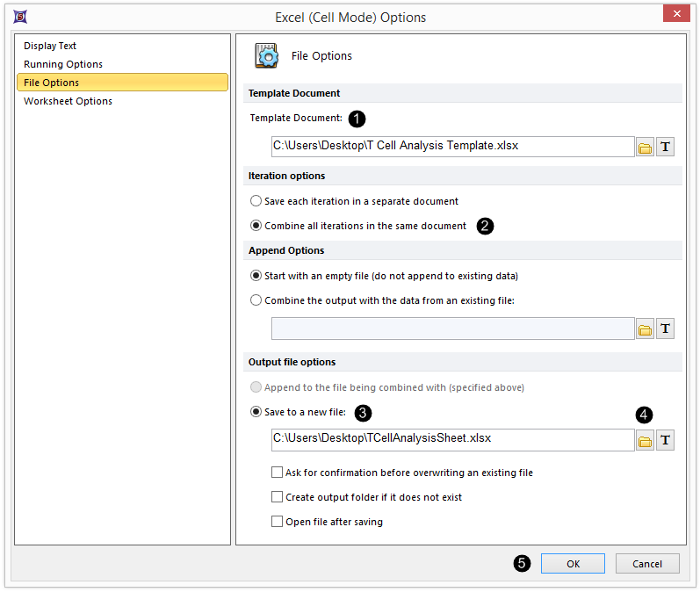Open the Display Text category
Viewport: 700px width, 592px height.
point(50,46)
